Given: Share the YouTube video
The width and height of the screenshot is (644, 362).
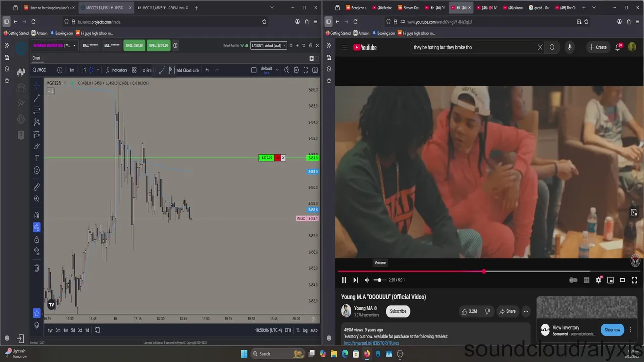Looking at the screenshot, I should tap(507, 311).
